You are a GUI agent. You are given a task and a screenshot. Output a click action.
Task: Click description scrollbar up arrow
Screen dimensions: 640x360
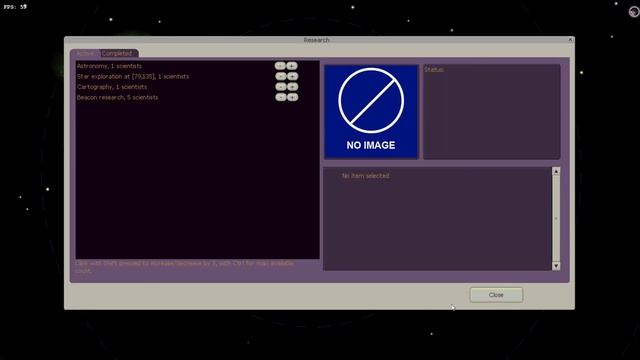coord(556,171)
